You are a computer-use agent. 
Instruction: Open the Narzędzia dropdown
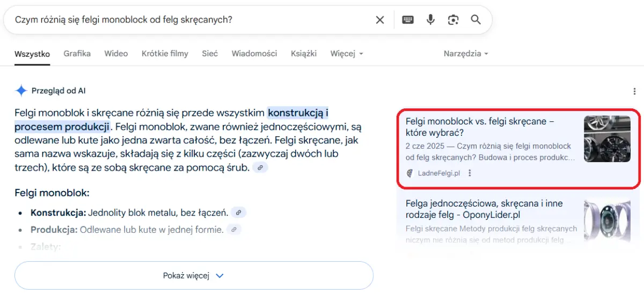tap(465, 54)
